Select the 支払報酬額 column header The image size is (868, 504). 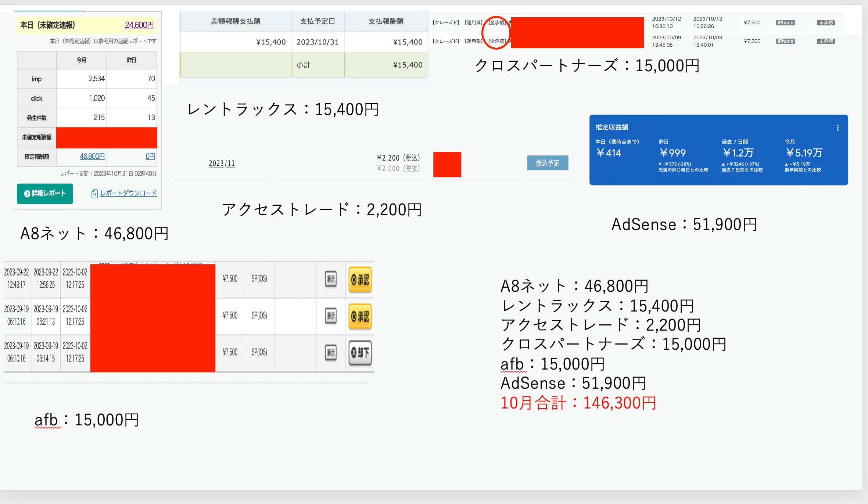tap(386, 21)
